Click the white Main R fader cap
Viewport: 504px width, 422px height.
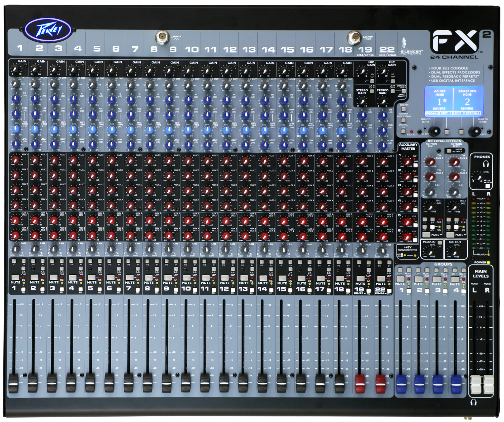point(489,385)
